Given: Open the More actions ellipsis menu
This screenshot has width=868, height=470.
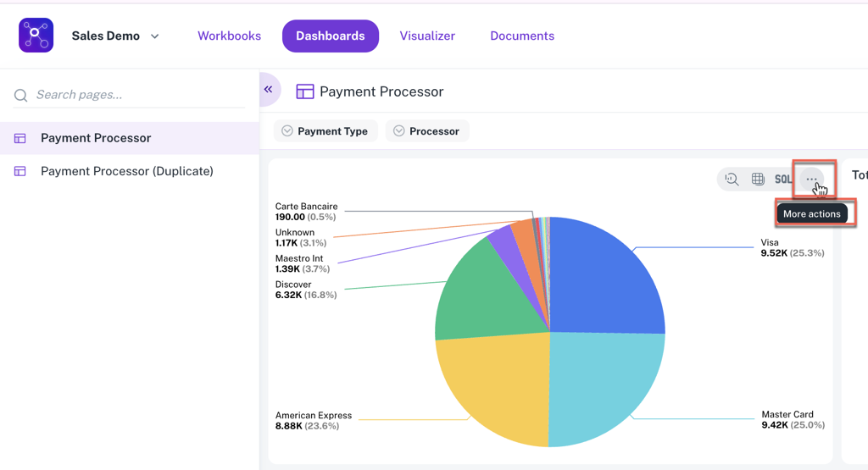Looking at the screenshot, I should (x=812, y=180).
